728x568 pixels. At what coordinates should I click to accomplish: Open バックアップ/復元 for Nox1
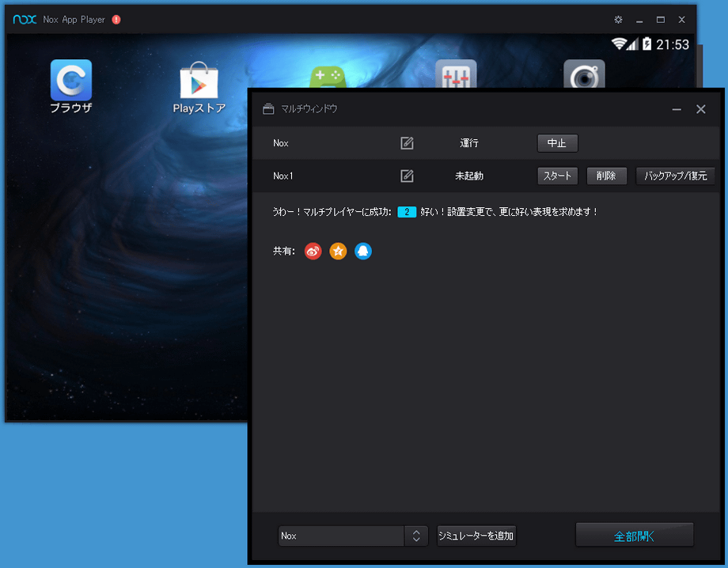(675, 176)
